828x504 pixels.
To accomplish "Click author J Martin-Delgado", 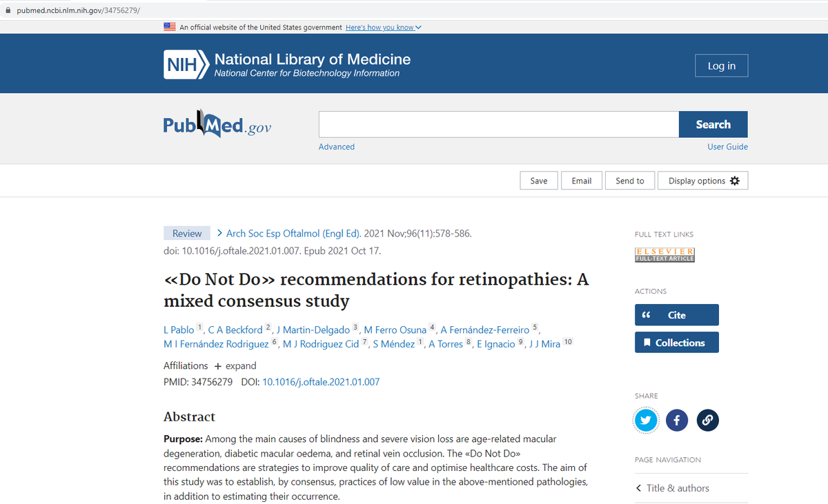I will point(313,330).
